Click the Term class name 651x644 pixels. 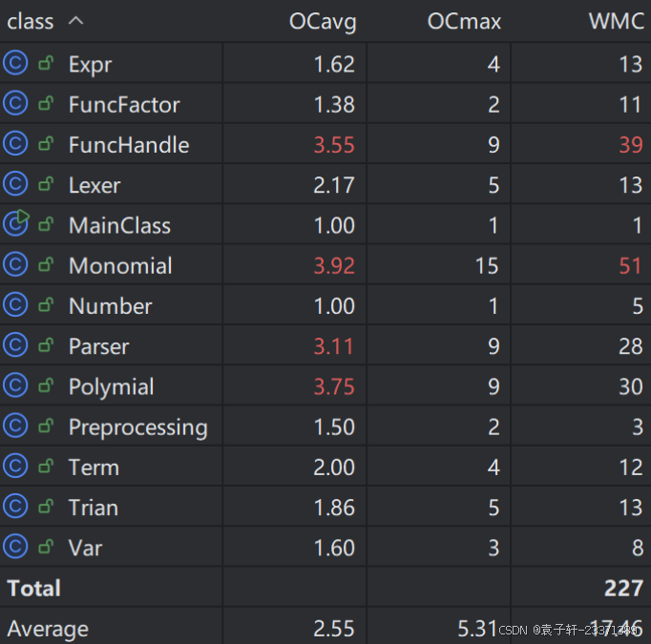94,467
